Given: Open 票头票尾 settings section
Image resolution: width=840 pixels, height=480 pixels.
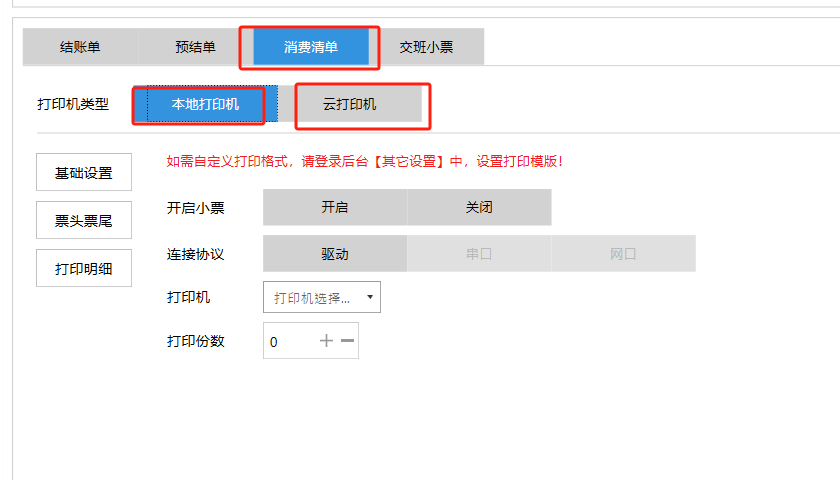Looking at the screenshot, I should (x=84, y=221).
